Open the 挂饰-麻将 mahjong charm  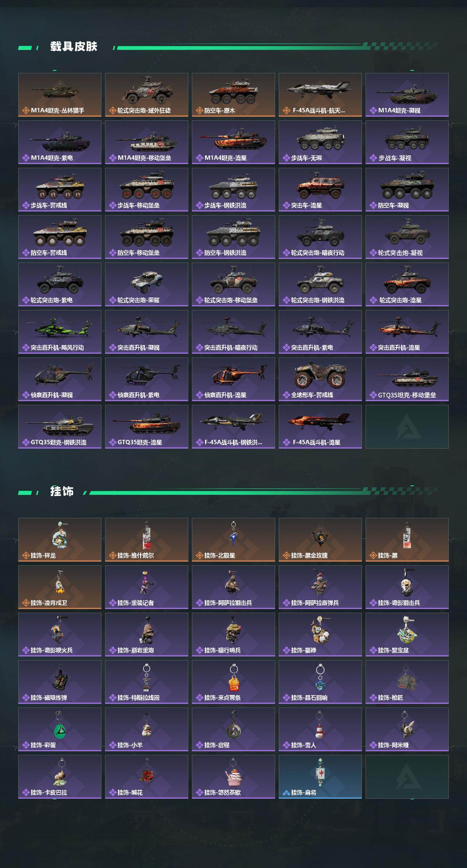pos(320,777)
